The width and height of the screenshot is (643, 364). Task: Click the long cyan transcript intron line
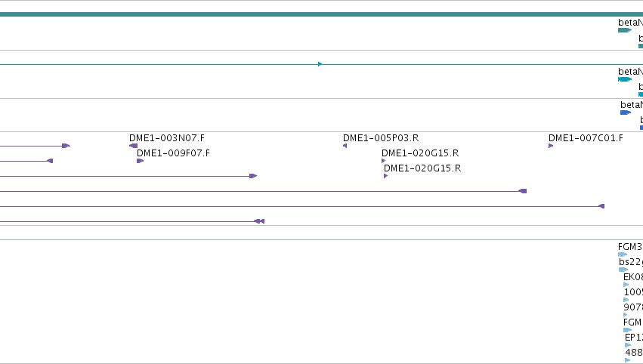tap(322, 64)
